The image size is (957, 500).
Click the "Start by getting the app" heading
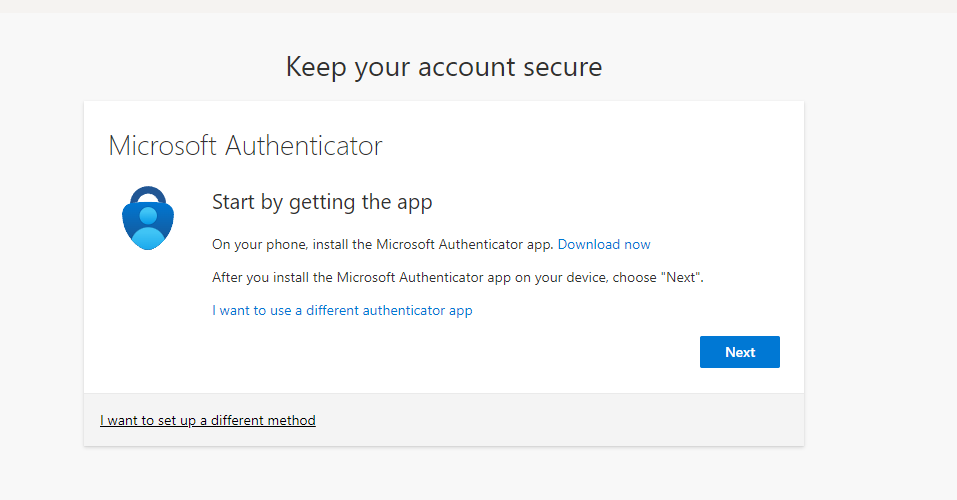tap(322, 202)
